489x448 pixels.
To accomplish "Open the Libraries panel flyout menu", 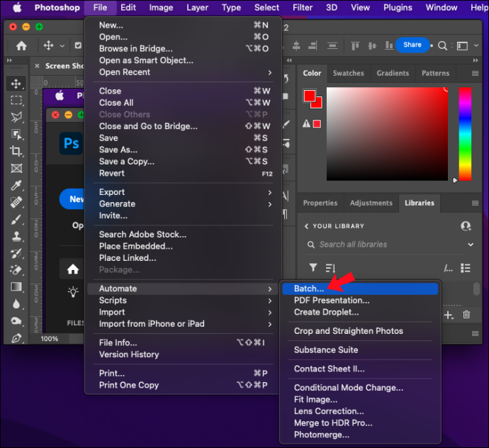I will point(475,203).
